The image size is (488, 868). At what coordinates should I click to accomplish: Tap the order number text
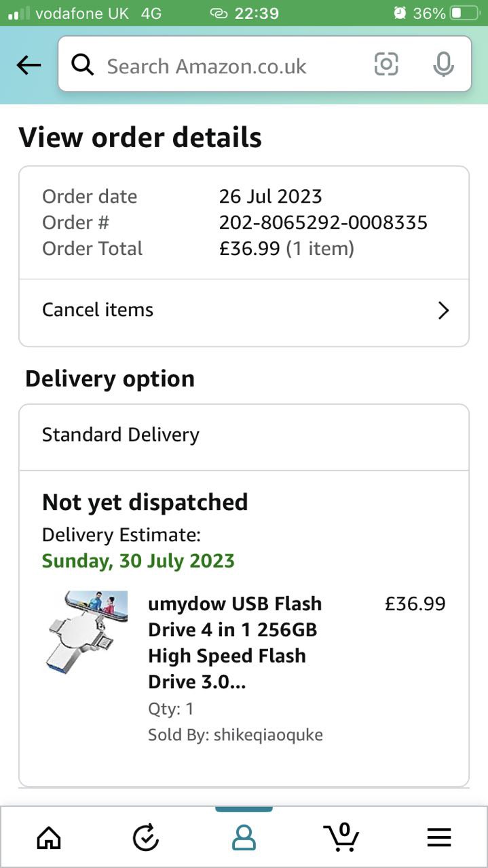(x=323, y=222)
